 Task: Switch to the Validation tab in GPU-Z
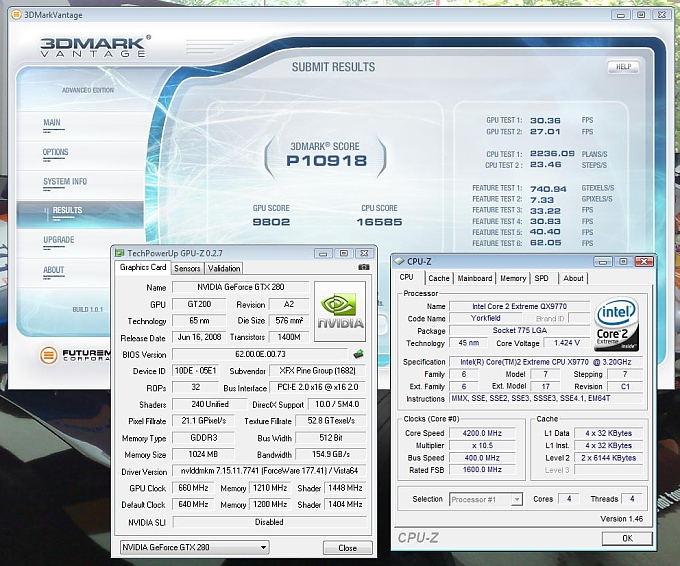[224, 268]
